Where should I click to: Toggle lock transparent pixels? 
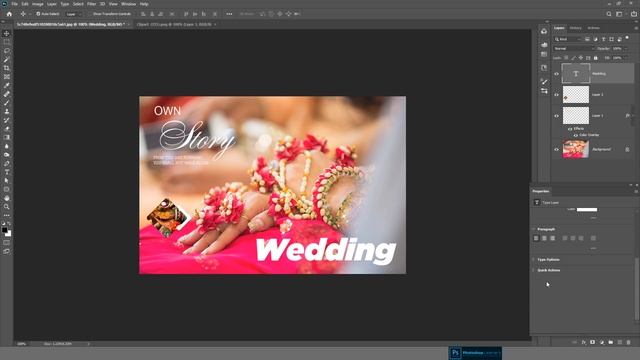566,58
